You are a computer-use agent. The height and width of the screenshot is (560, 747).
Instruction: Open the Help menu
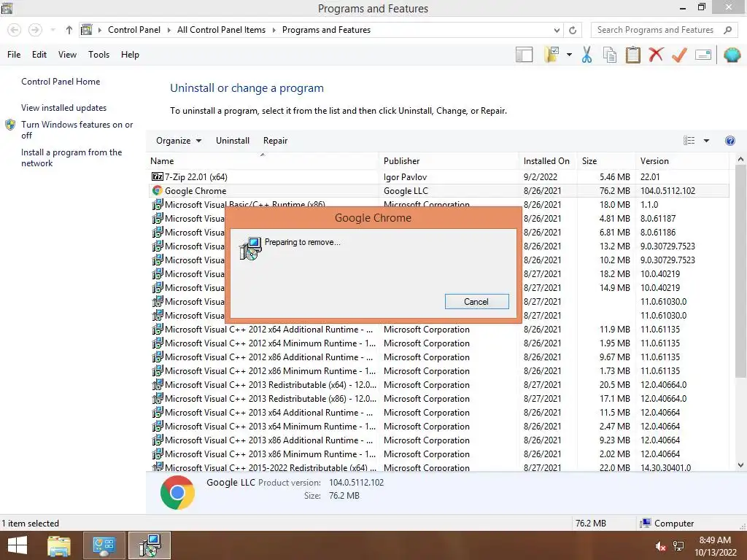coord(130,55)
